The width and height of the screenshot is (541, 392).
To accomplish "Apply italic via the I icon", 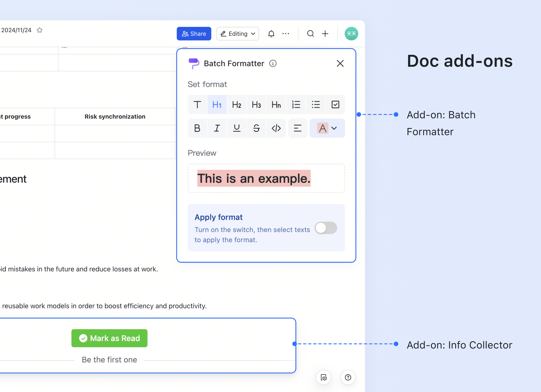I will click(x=217, y=128).
